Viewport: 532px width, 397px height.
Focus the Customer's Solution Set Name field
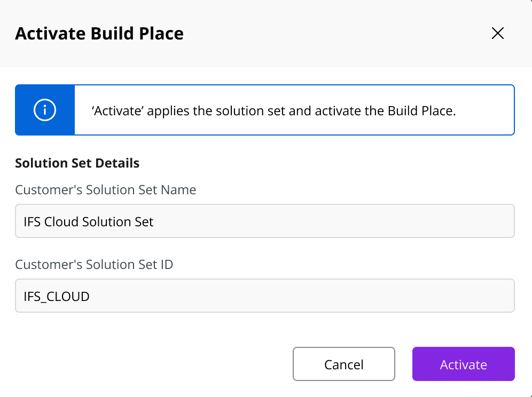click(264, 221)
